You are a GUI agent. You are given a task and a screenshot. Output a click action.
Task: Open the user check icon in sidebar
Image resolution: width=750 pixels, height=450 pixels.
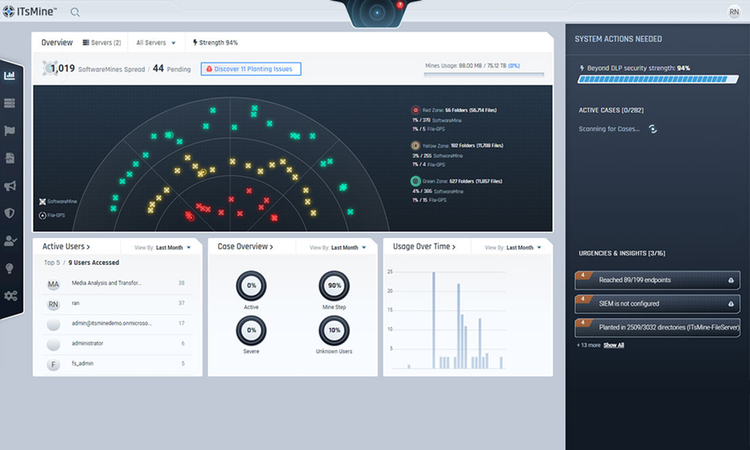[10, 241]
